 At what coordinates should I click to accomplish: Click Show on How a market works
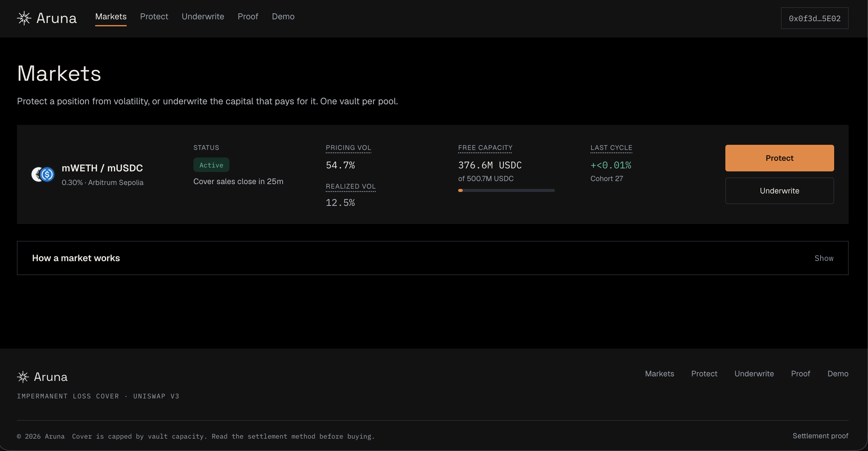pos(824,258)
